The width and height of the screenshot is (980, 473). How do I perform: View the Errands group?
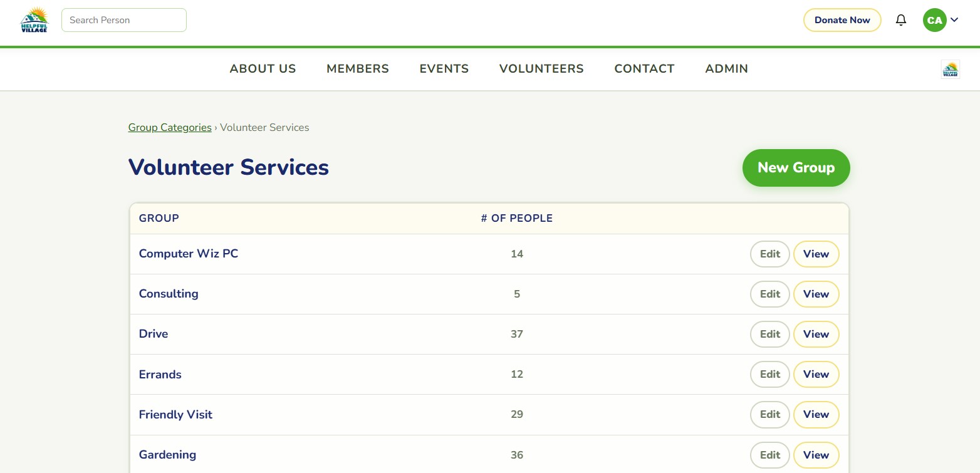pyautogui.click(x=816, y=375)
